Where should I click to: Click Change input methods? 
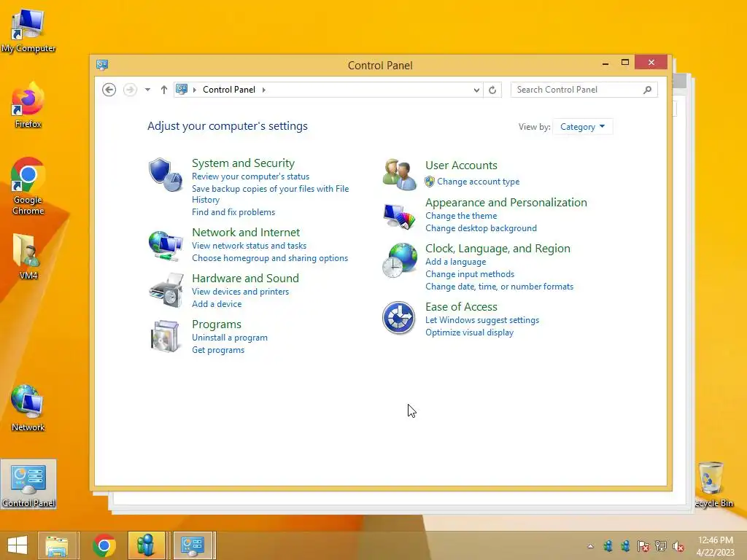tap(470, 274)
